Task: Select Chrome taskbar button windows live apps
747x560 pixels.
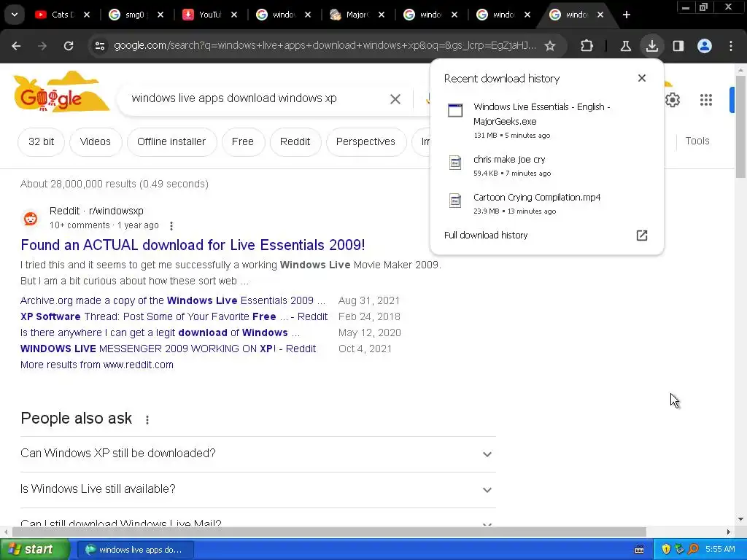Action: (x=135, y=550)
